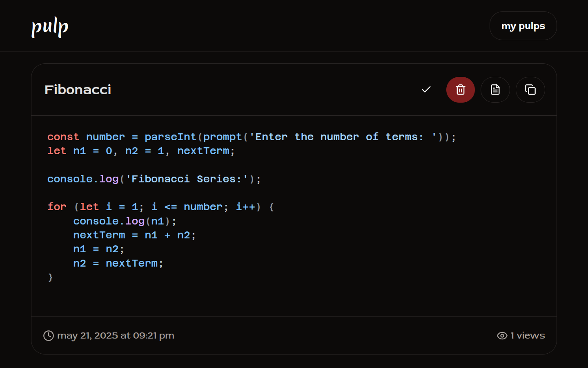Screen dimensions: 588x368
Task: Open raw view with the document icon
Action: point(495,90)
